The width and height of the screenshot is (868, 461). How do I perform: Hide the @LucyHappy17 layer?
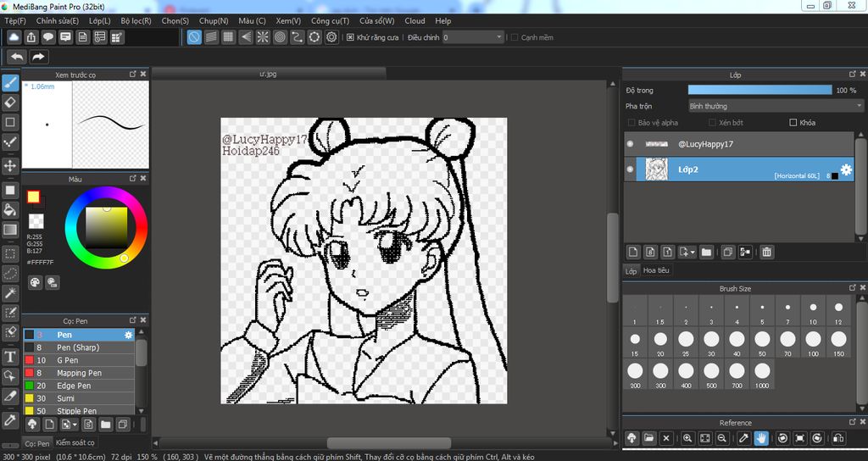(x=630, y=144)
